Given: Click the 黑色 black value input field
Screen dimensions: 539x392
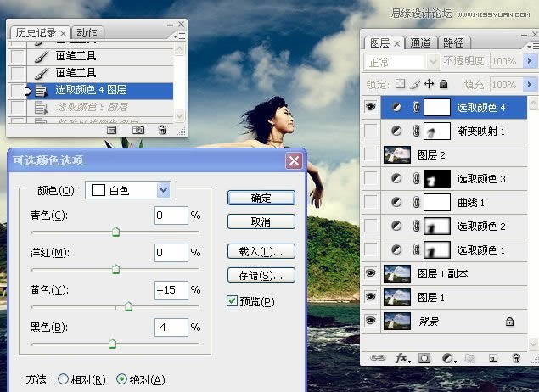Looking at the screenshot, I should [x=171, y=327].
